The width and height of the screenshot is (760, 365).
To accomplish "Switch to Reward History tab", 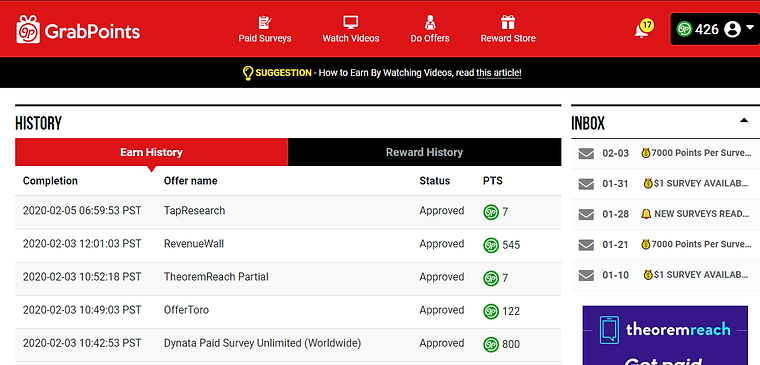I will point(424,152).
